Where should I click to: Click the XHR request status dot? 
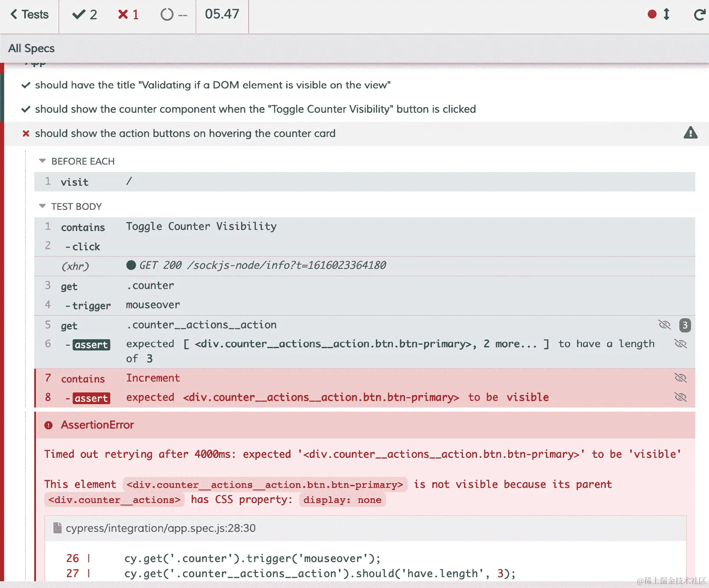131,265
